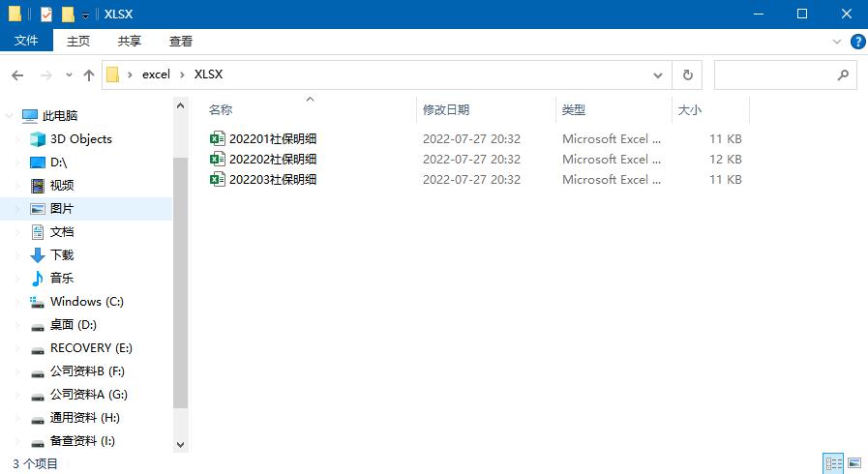This screenshot has height=474, width=868.
Task: Open the Help question mark icon
Action: coord(858,42)
